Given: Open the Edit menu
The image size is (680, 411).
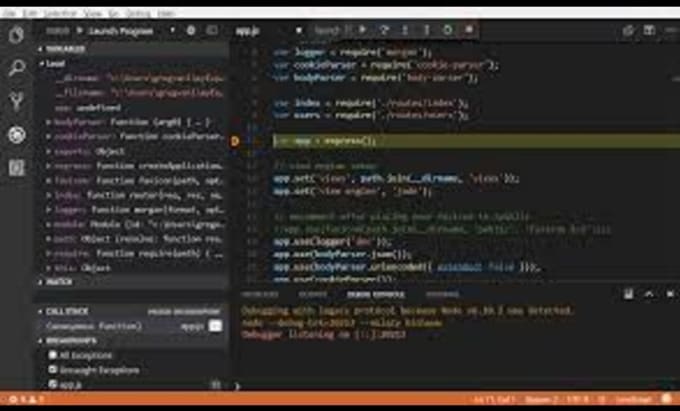Looking at the screenshot, I should coord(30,13).
